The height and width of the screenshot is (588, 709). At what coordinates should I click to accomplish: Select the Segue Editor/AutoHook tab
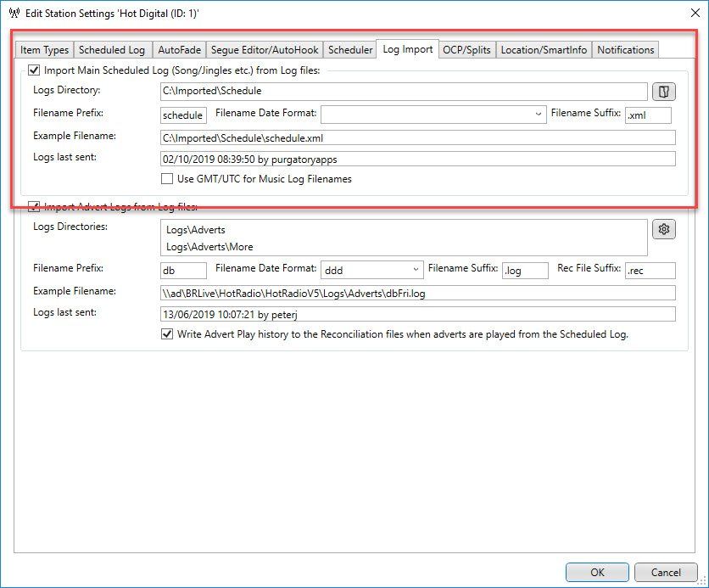265,50
